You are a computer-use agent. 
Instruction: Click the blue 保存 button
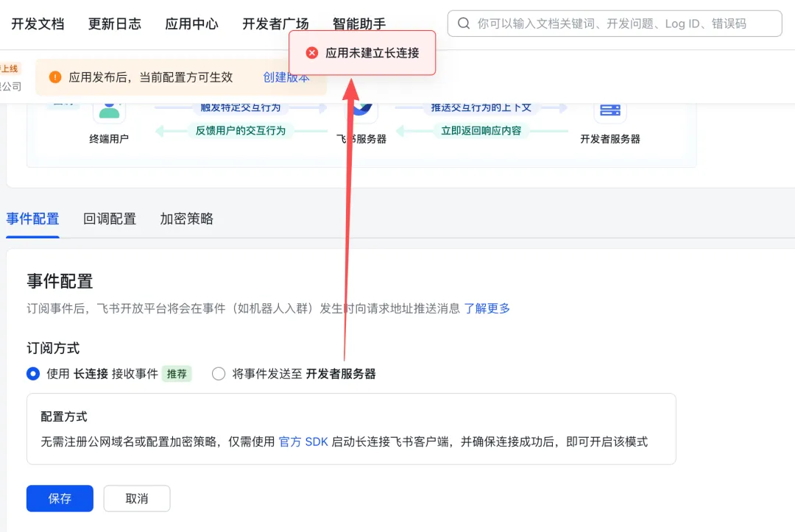(x=60, y=499)
